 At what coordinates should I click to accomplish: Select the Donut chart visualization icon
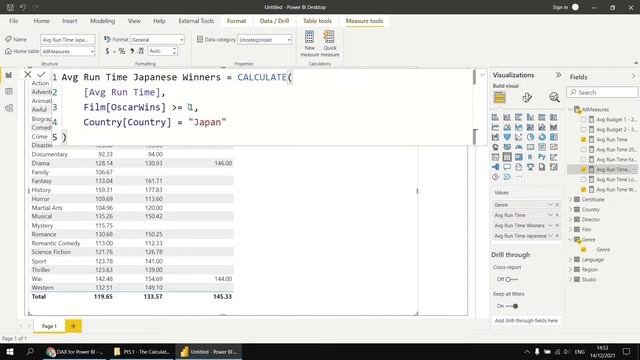pyautogui.click(x=542, y=137)
